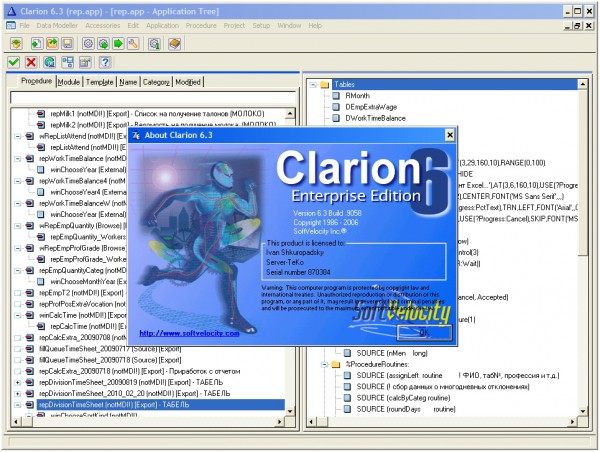Click the green checkmark save icon
Image resolution: width=600 pixels, height=452 pixels.
click(14, 62)
